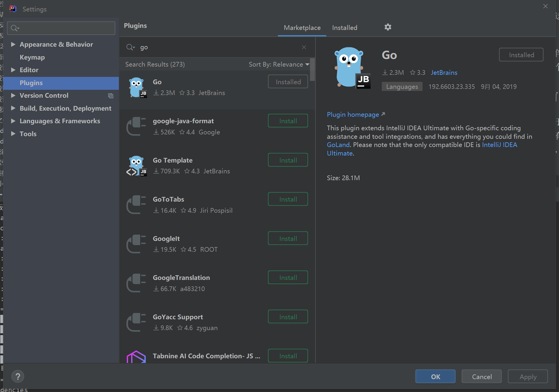The image size is (559, 392).
Task: Click the google-java-format plugin icon
Action: click(x=136, y=126)
